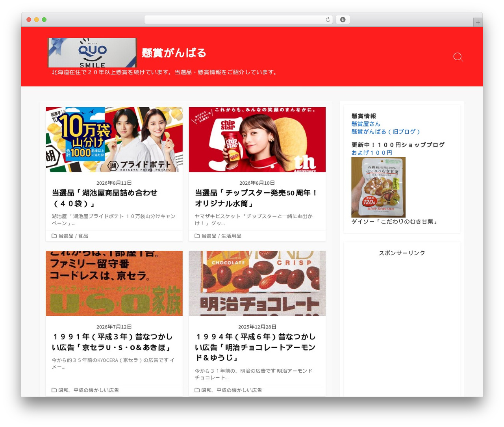This screenshot has width=504, height=427.
Task: Click the caption ダイソー「こだわりのむき甘栗」
Action: point(395,222)
